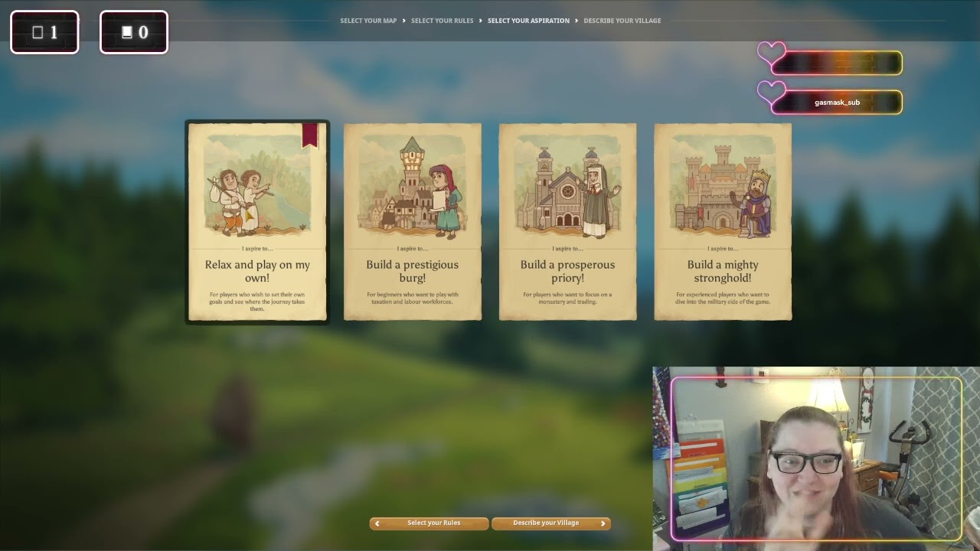Screen dimensions: 980x551
Task: Click the two travelers illustration on Relax card
Action: click(257, 186)
